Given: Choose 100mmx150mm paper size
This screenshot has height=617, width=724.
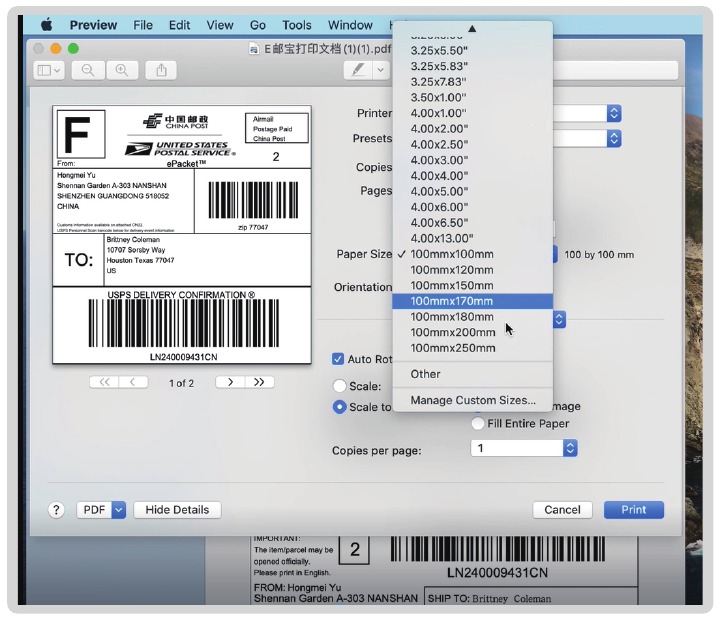Looking at the screenshot, I should (x=472, y=285).
